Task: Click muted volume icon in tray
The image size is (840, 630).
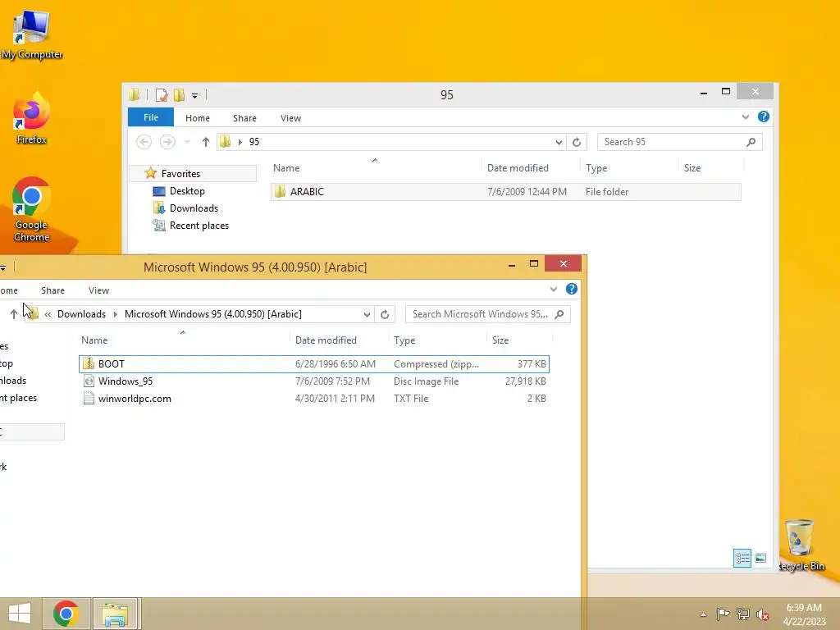Action: [763, 614]
